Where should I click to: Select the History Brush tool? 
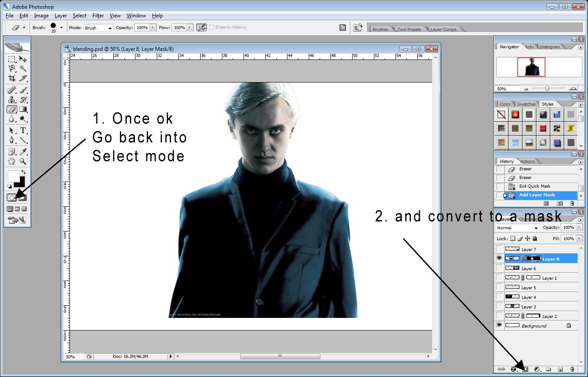23,100
